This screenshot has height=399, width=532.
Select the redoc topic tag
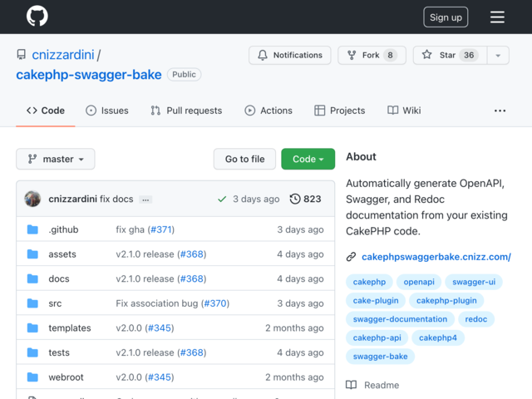point(476,319)
